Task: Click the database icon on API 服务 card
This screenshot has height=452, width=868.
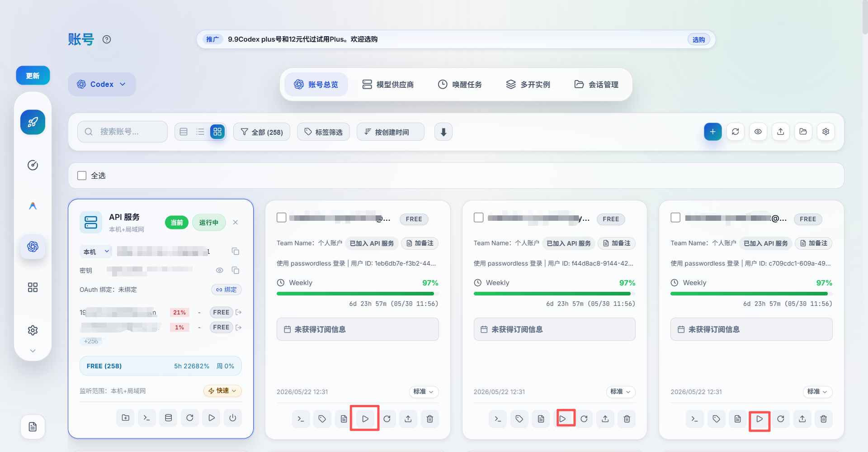Action: pyautogui.click(x=168, y=418)
